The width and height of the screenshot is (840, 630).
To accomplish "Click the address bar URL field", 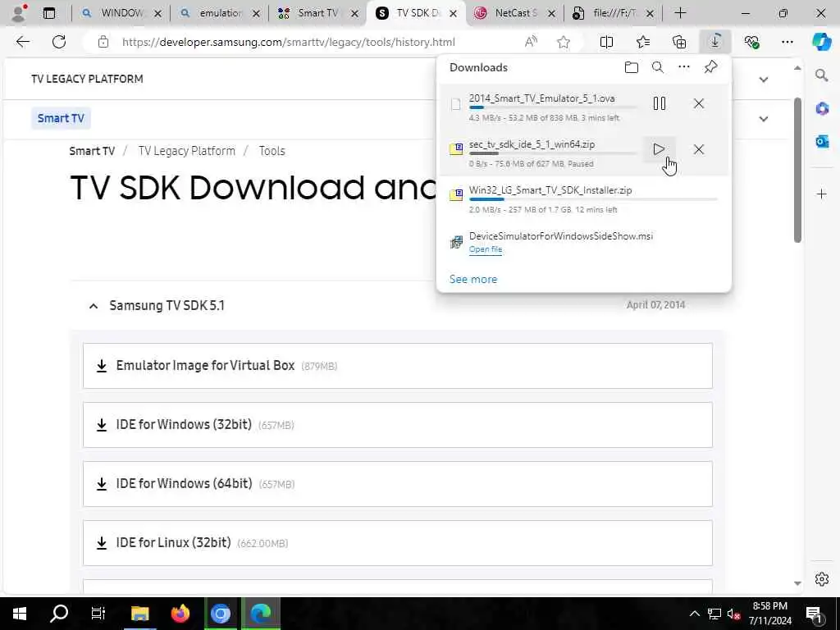I will (288, 42).
